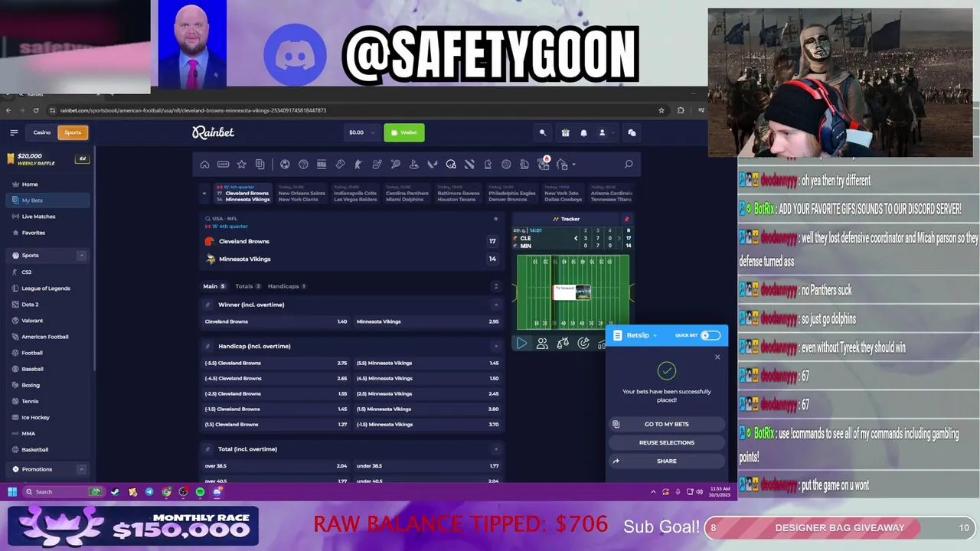Image resolution: width=980 pixels, height=551 pixels.
Task: Click the browser address bar URL
Action: [x=193, y=110]
